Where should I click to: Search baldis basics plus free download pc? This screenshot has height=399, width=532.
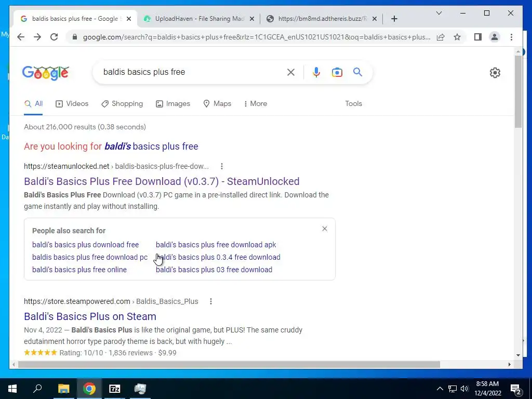tap(90, 257)
